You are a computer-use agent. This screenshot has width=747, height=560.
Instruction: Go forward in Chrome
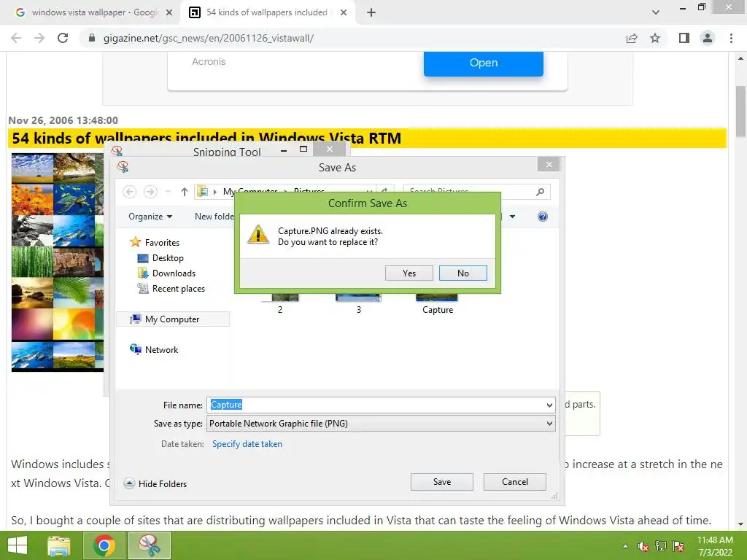[x=39, y=38]
